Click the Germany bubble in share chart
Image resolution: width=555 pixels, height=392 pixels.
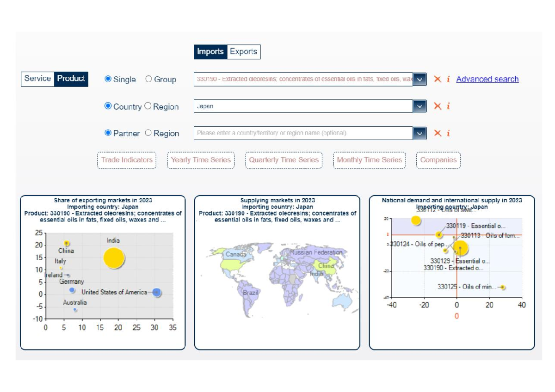click(x=72, y=290)
